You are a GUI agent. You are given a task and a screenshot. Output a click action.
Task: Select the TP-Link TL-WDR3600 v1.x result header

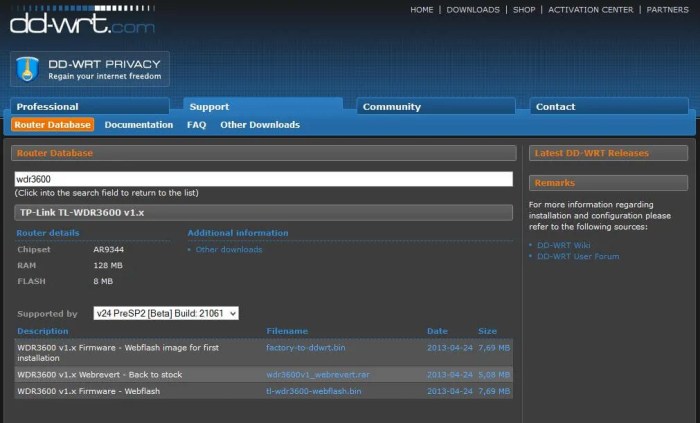263,212
